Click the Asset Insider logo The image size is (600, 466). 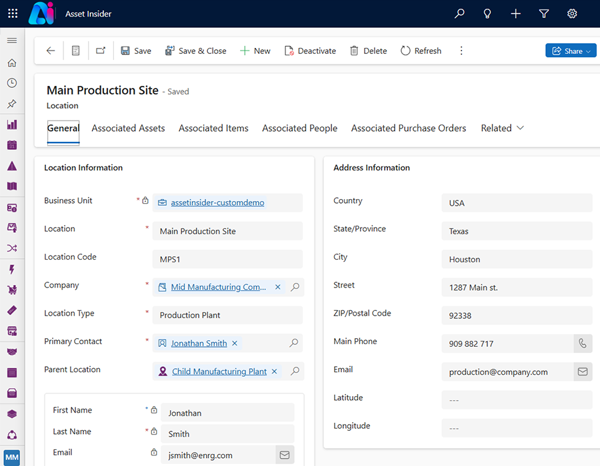click(41, 13)
